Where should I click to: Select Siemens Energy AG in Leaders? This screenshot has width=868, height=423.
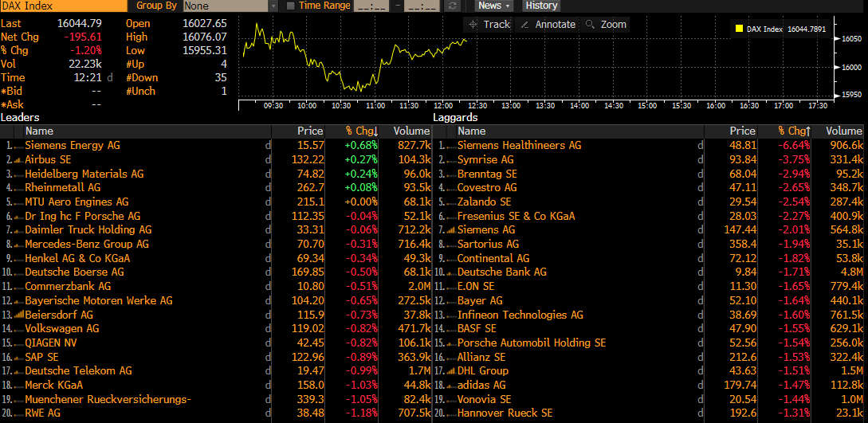coord(216,146)
